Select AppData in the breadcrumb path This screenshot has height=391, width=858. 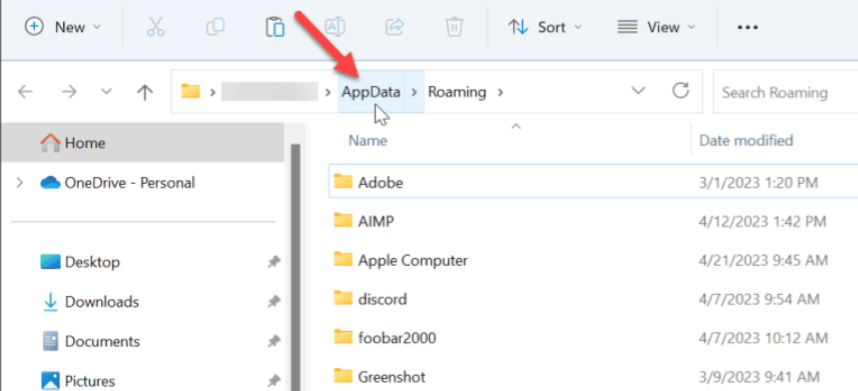[x=371, y=92]
